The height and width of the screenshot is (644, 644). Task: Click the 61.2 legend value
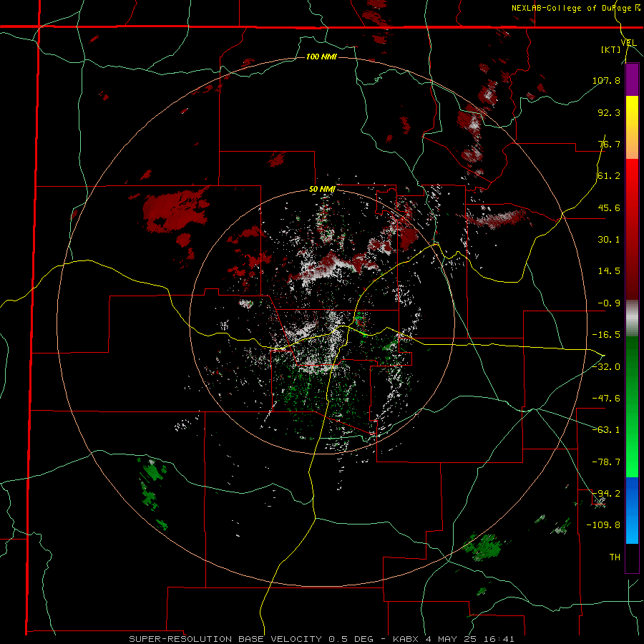[x=609, y=176]
